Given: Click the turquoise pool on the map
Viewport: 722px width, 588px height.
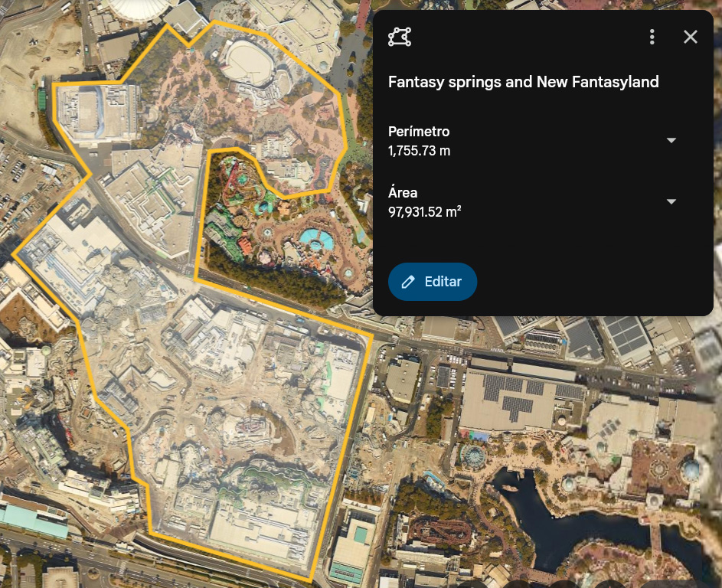Looking at the screenshot, I should [316, 240].
